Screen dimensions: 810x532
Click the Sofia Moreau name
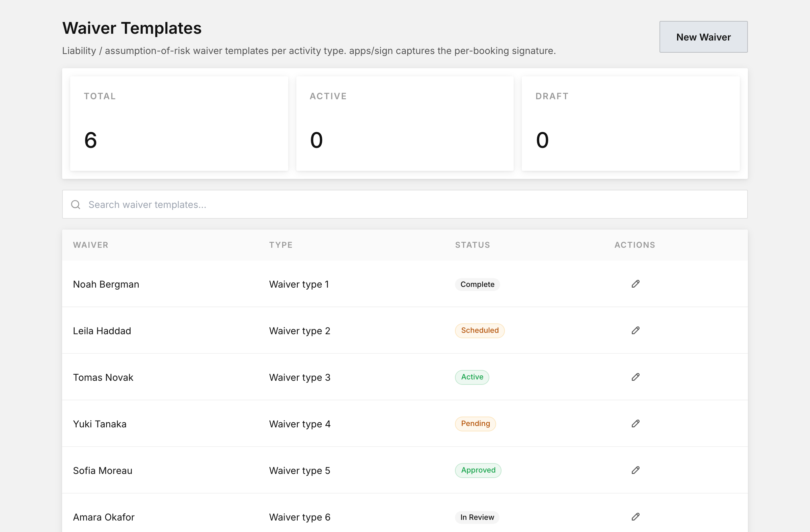tap(103, 471)
